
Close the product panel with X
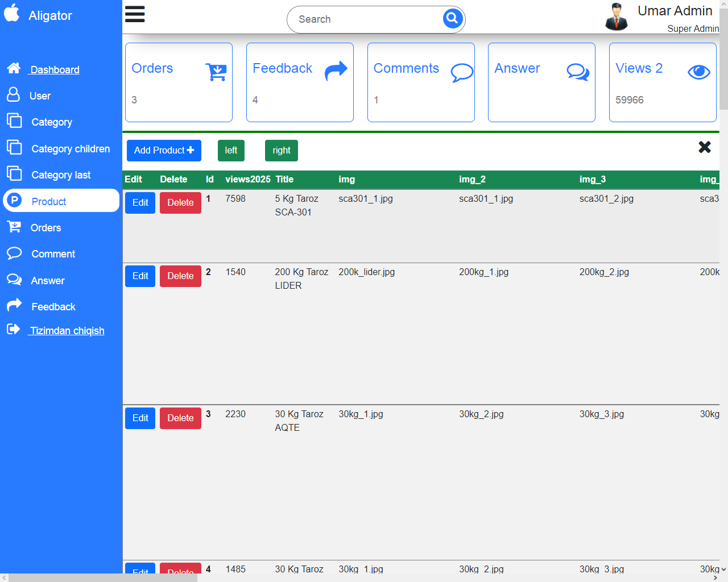705,147
